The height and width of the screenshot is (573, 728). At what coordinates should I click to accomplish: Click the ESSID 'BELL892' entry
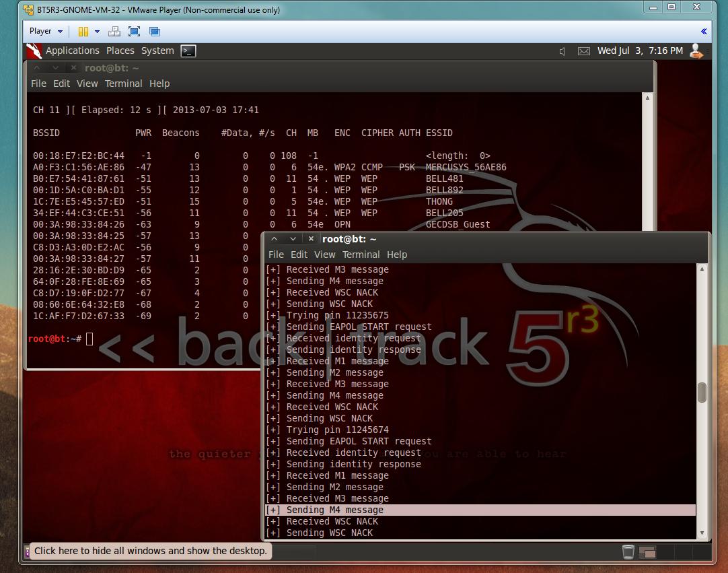pyautogui.click(x=444, y=190)
